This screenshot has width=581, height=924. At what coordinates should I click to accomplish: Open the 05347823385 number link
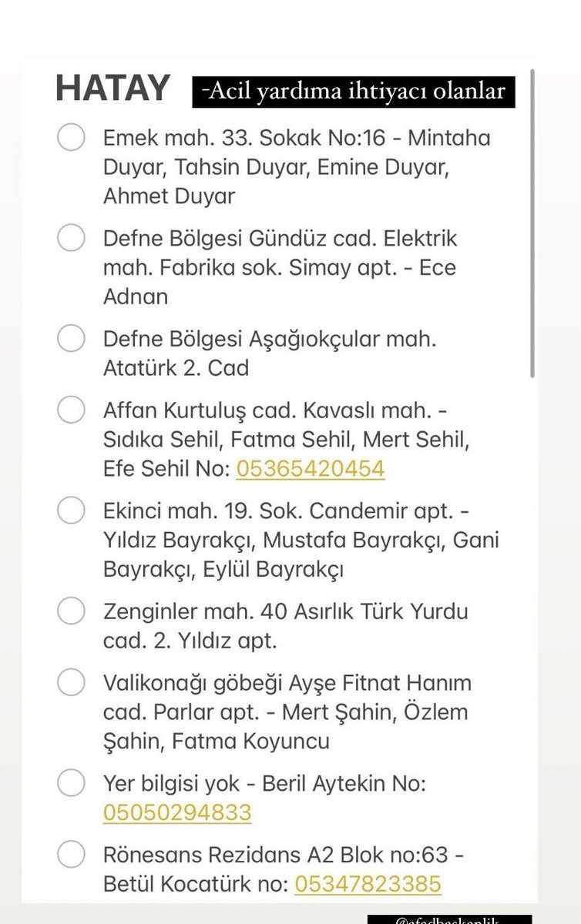coord(368,883)
